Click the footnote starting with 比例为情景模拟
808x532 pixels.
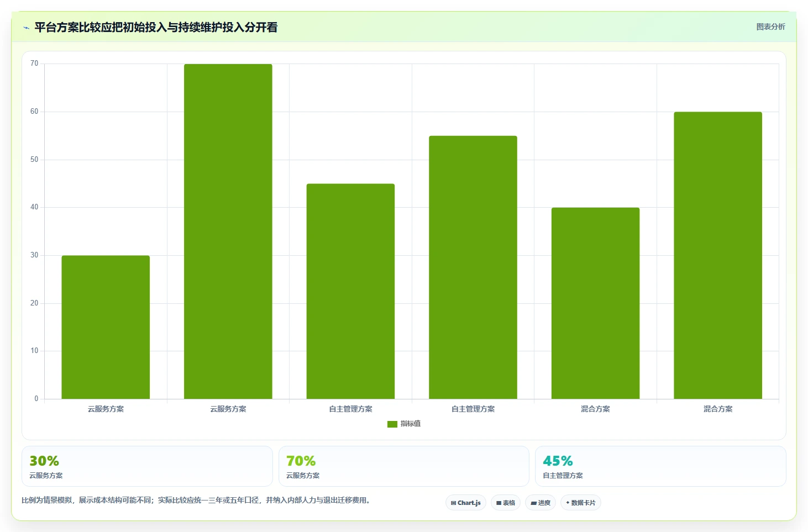[x=196, y=500]
